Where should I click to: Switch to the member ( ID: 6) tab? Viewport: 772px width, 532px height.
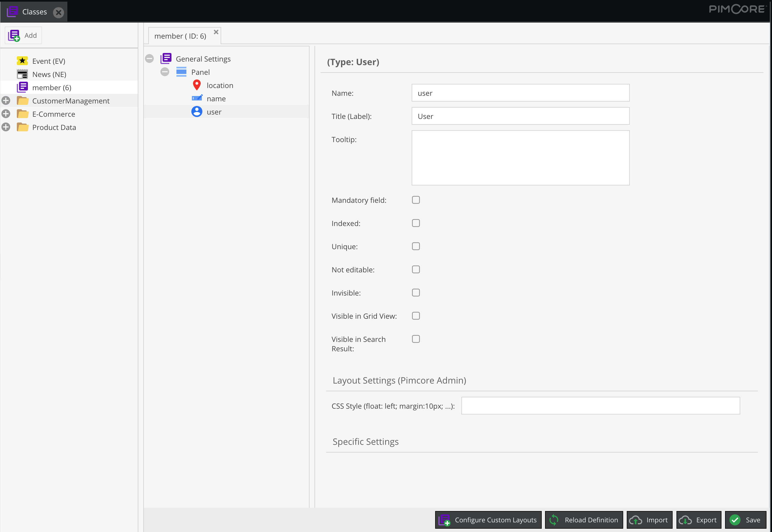180,36
